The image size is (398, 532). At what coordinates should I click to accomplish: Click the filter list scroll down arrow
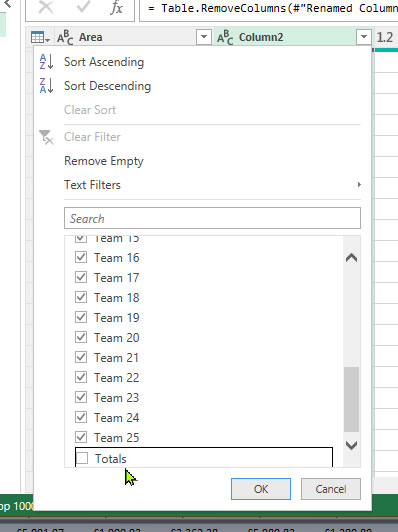point(352,445)
